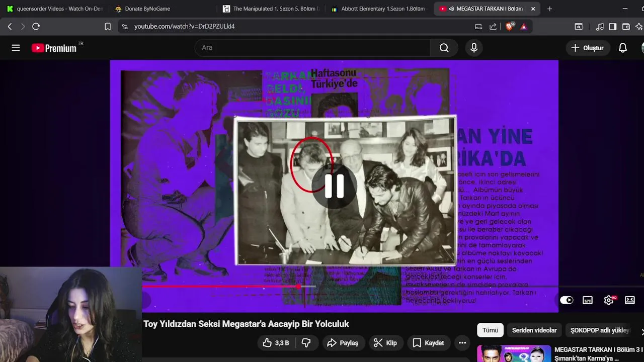The image size is (644, 362).
Task: Select the Tümü filter chip
Action: pos(490,330)
